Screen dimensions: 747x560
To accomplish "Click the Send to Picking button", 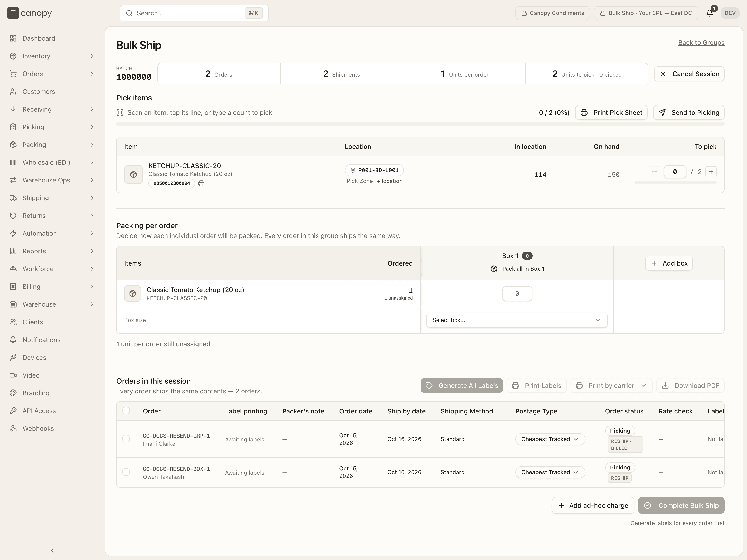I will 689,112.
